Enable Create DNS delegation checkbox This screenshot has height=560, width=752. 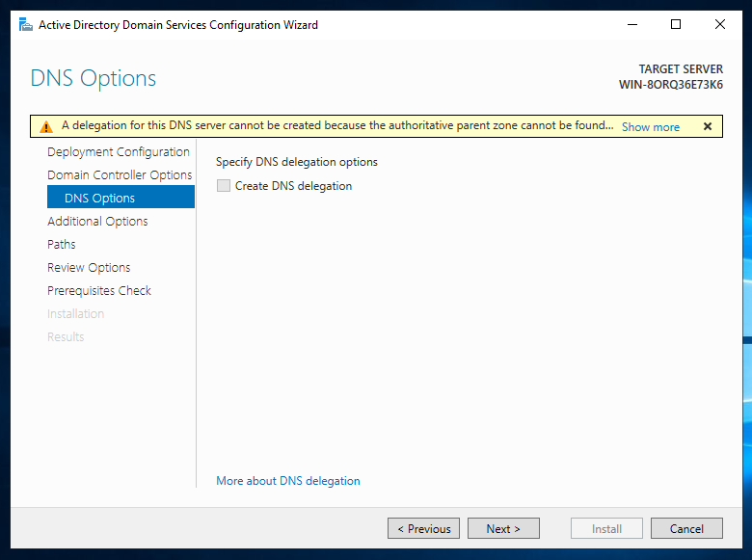(224, 186)
